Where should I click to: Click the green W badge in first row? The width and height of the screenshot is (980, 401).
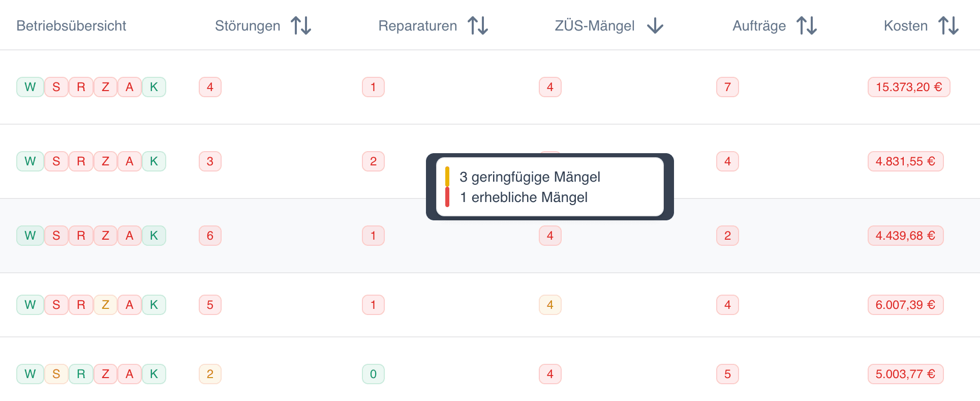point(30,87)
